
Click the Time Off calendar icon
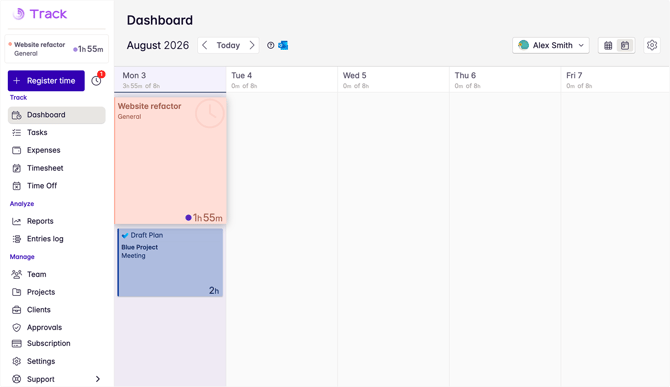[17, 186]
